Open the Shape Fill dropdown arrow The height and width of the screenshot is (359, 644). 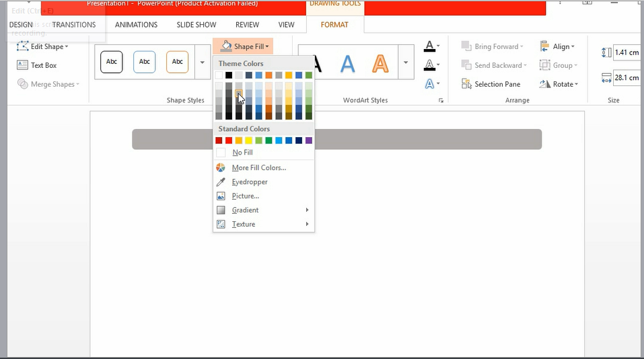click(267, 46)
